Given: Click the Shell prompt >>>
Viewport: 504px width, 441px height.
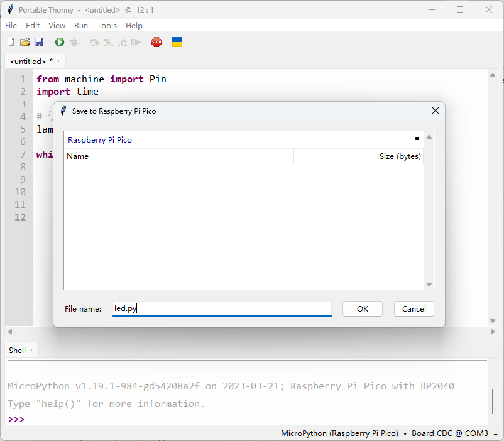Looking at the screenshot, I should click(x=16, y=419).
